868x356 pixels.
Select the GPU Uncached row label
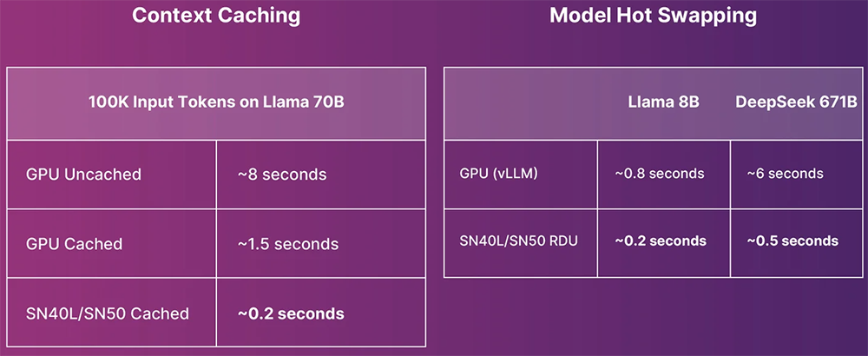[83, 175]
